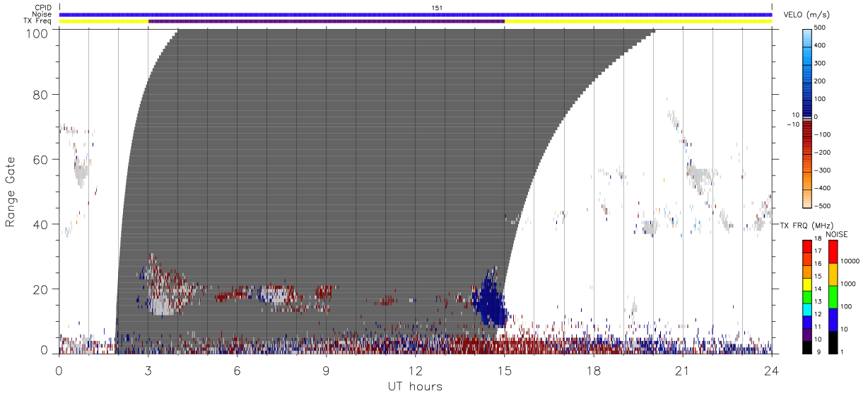Click the 200 label on velocity colorbar
This screenshot has height=401, width=868.
[820, 81]
